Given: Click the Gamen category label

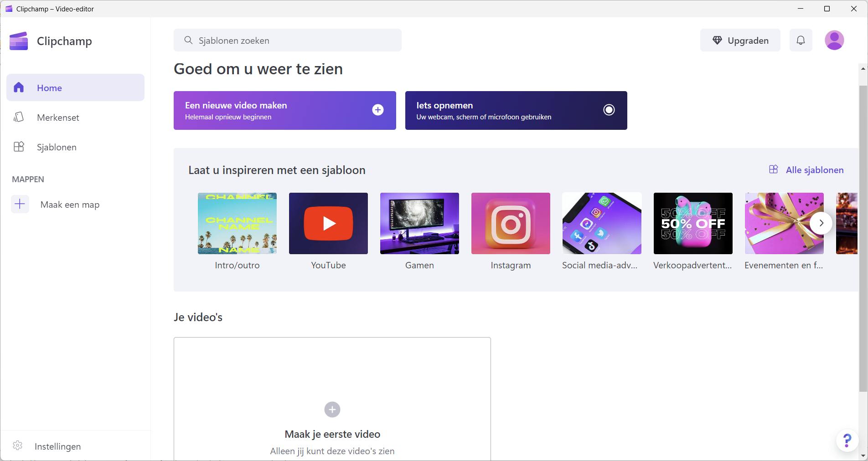Looking at the screenshot, I should point(419,265).
